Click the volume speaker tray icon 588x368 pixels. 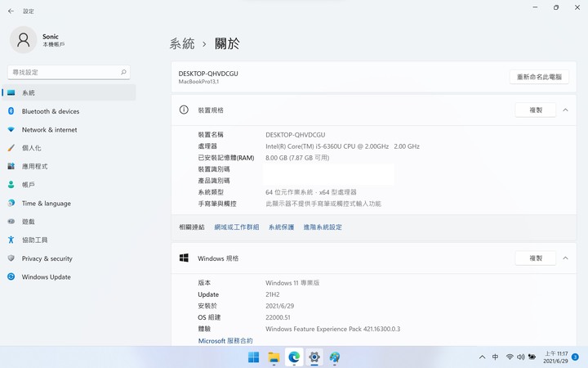[520, 357]
